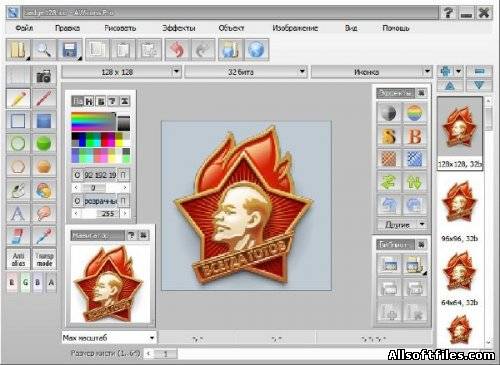Open the Изображение menu
Viewport: 500px width, 365px height.
(295, 28)
